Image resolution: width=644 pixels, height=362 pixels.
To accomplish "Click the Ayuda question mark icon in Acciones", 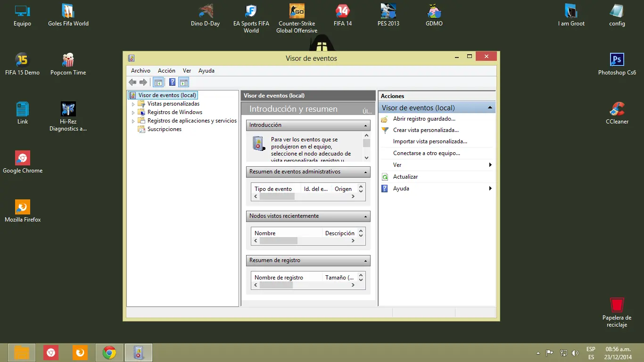I will click(385, 189).
